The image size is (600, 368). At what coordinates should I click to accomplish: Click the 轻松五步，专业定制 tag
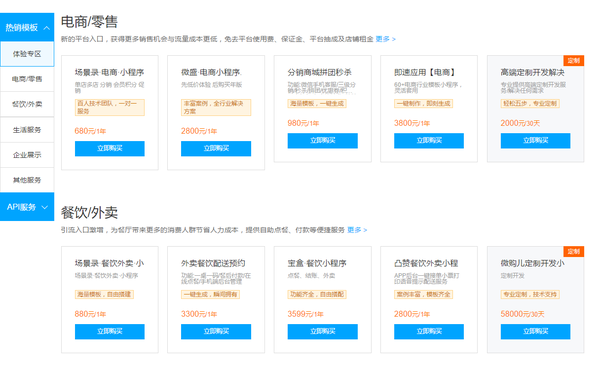click(530, 103)
